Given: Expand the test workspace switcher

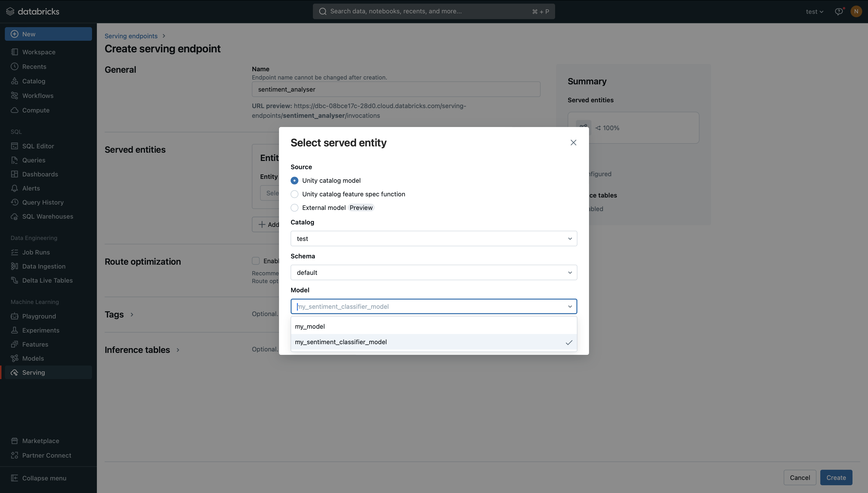Looking at the screenshot, I should 814,11.
